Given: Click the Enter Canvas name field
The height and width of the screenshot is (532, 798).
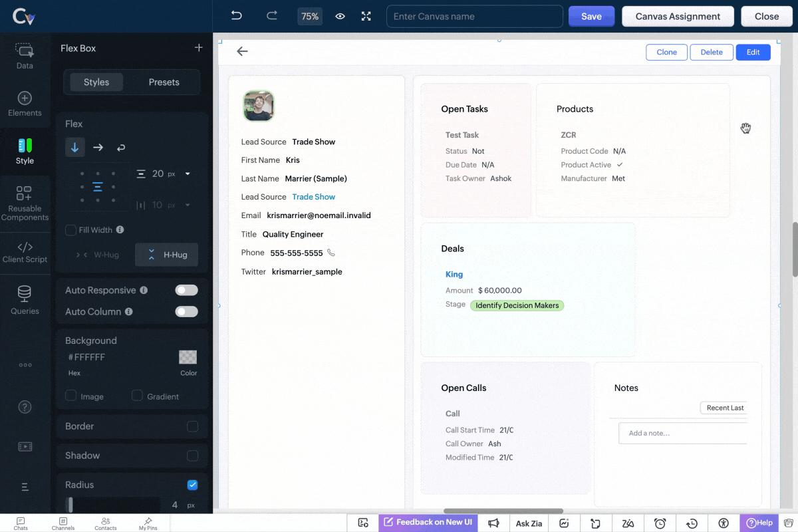Looking at the screenshot, I should pyautogui.click(x=475, y=17).
